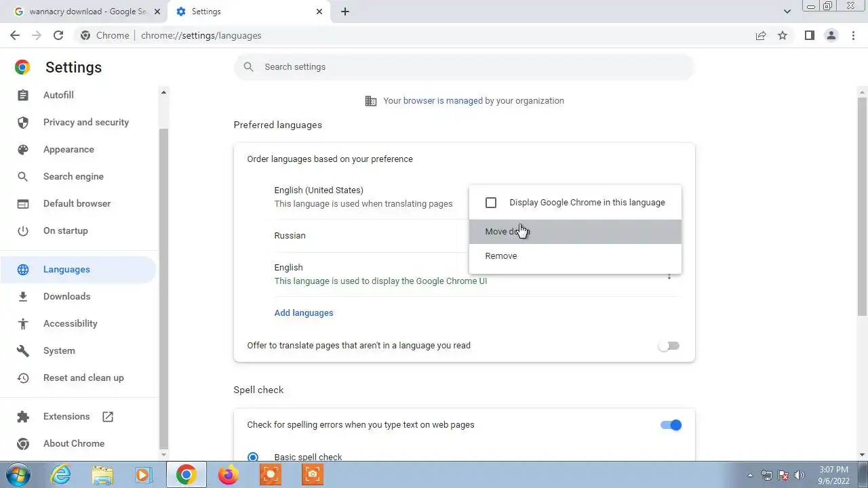The width and height of the screenshot is (868, 488).
Task: Bookmark this page with the star icon
Action: tap(783, 35)
